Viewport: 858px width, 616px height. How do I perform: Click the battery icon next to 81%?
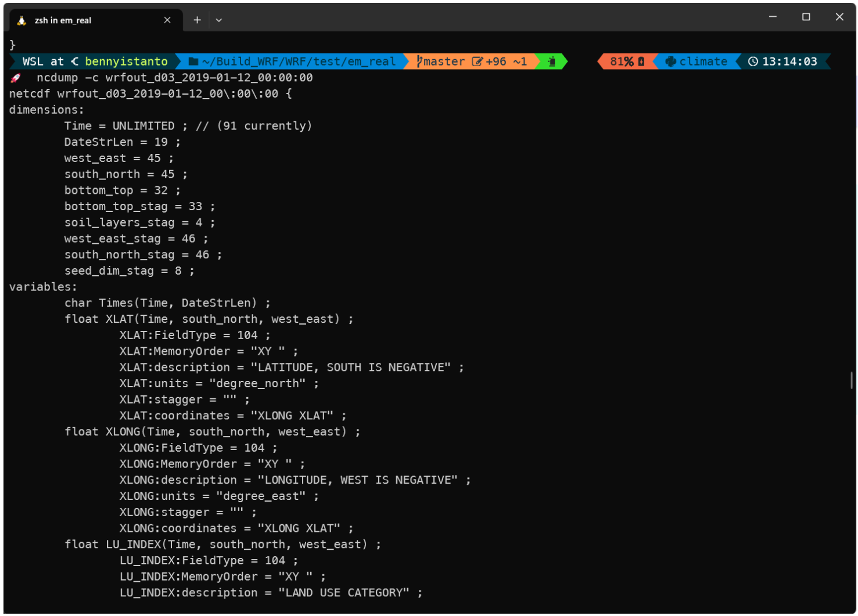641,62
